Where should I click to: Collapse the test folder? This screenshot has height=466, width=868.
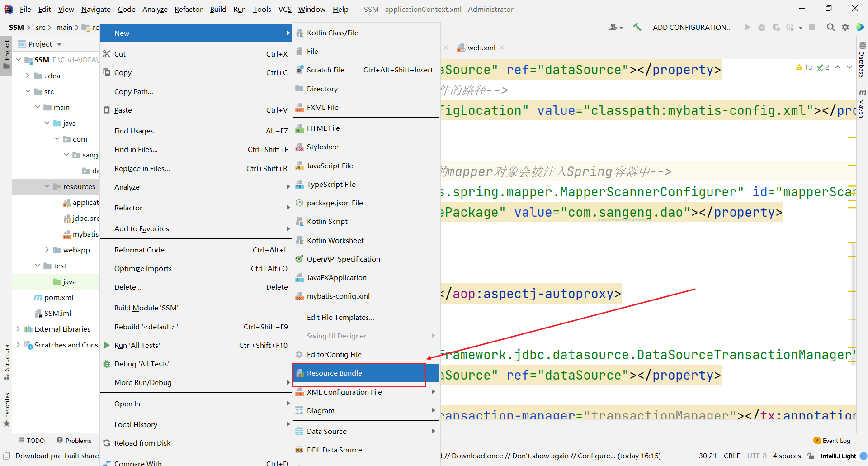pyautogui.click(x=38, y=266)
